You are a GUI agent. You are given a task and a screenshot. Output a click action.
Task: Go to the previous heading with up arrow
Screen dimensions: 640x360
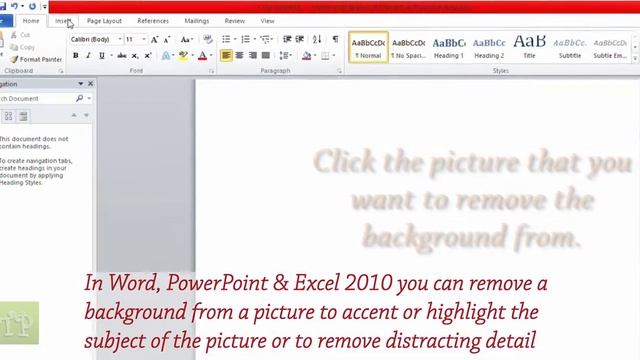74,116
